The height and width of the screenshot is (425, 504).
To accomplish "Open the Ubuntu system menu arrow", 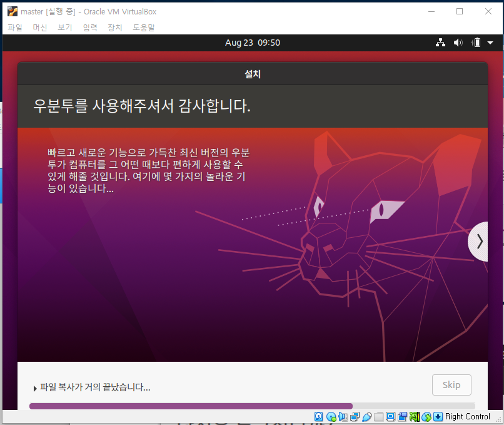I will (x=490, y=43).
